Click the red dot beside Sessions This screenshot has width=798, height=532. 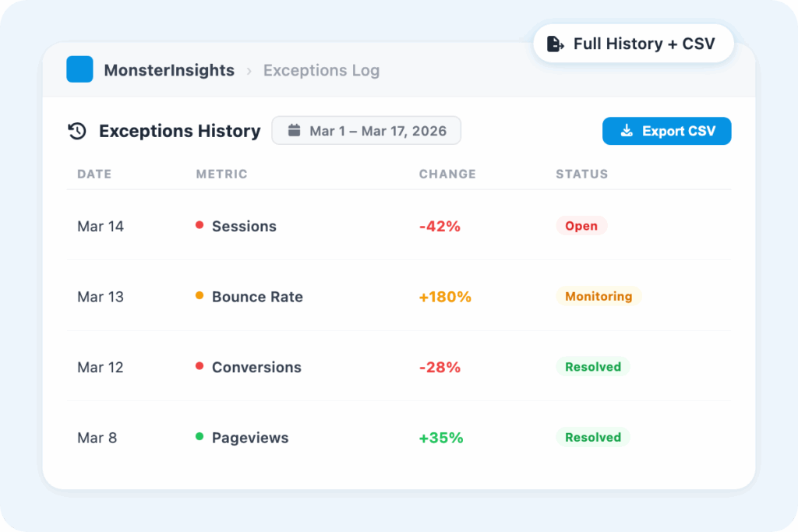(199, 225)
